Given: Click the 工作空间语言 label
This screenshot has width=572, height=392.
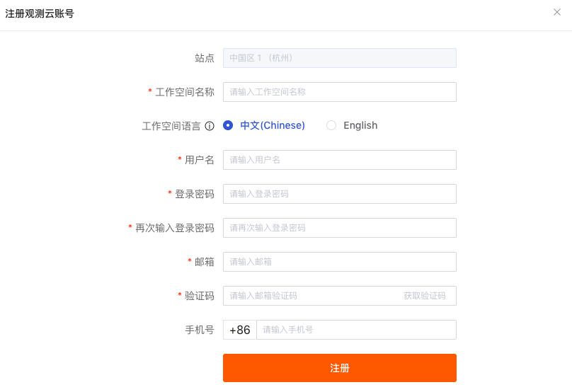Looking at the screenshot, I should [171, 126].
